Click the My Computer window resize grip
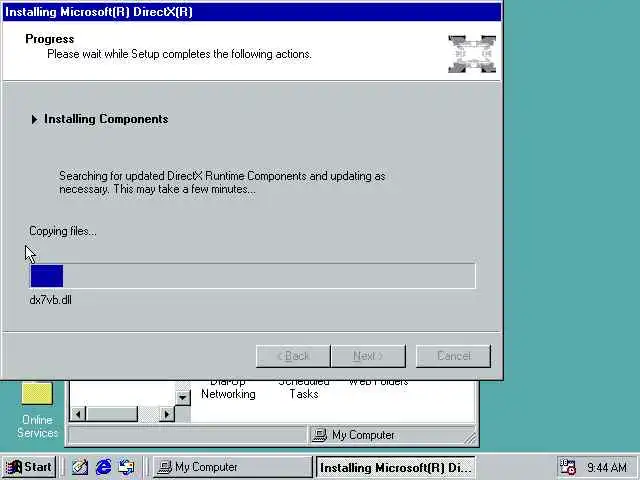This screenshot has height=480, width=640. pos(471,438)
